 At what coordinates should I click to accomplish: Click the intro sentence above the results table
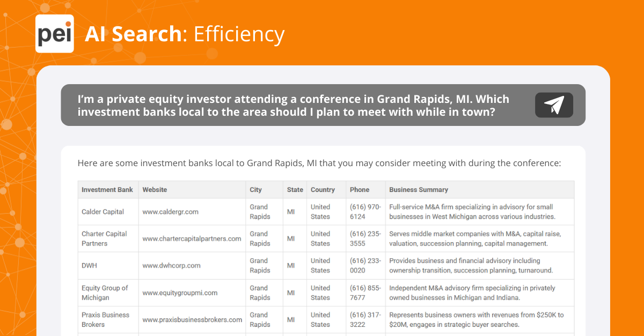pyautogui.click(x=319, y=163)
